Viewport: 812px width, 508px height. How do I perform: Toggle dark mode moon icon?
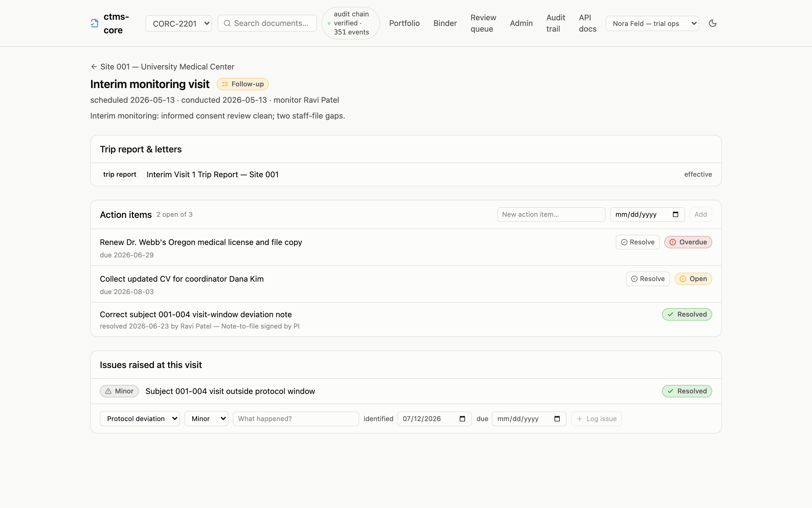713,23
